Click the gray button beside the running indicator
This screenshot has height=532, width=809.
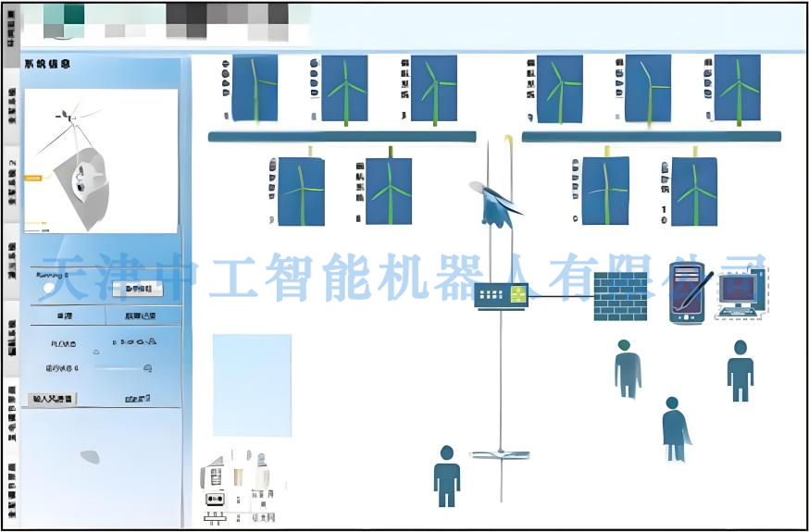point(138,290)
